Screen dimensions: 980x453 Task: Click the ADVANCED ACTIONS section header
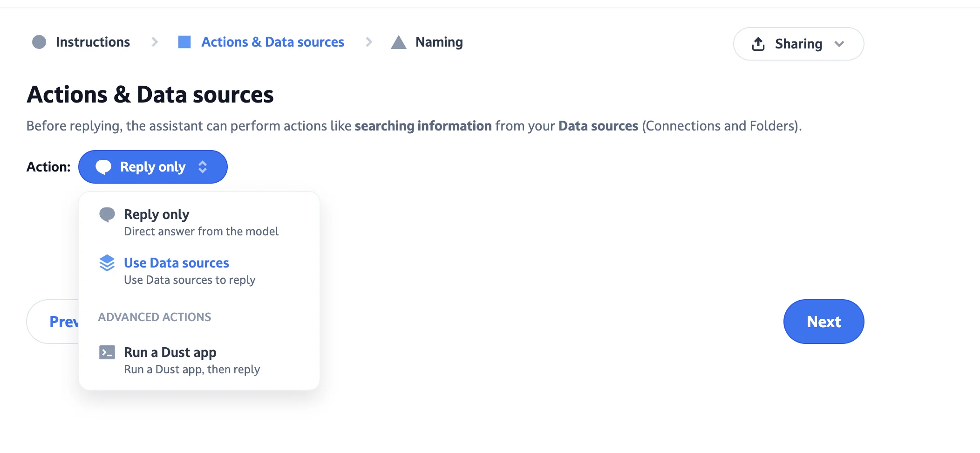tap(155, 317)
